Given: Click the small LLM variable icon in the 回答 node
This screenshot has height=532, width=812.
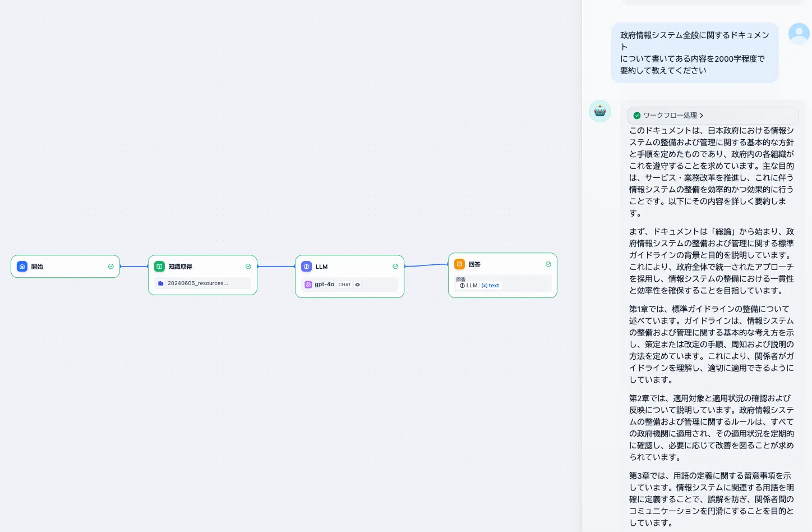Looking at the screenshot, I should click(462, 286).
